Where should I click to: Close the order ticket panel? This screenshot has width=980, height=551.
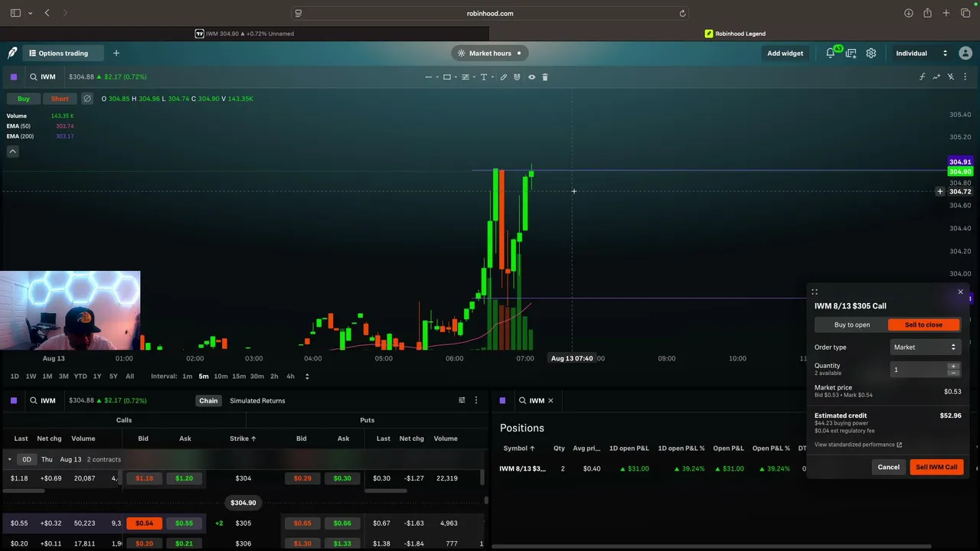[x=960, y=292]
